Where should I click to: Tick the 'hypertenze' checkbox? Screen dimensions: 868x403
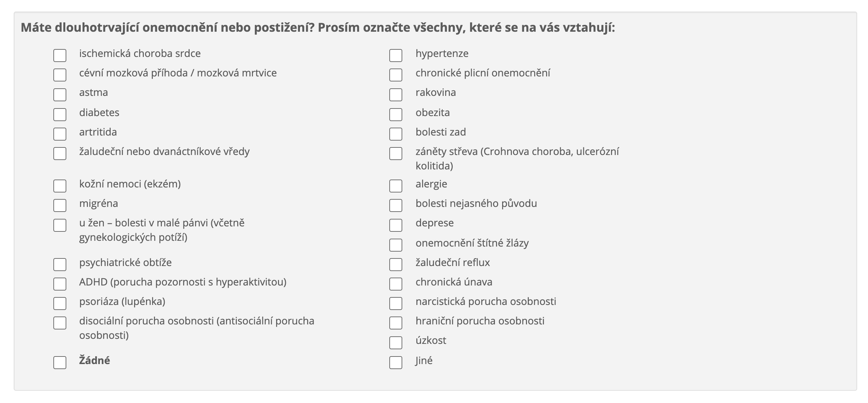tap(396, 56)
